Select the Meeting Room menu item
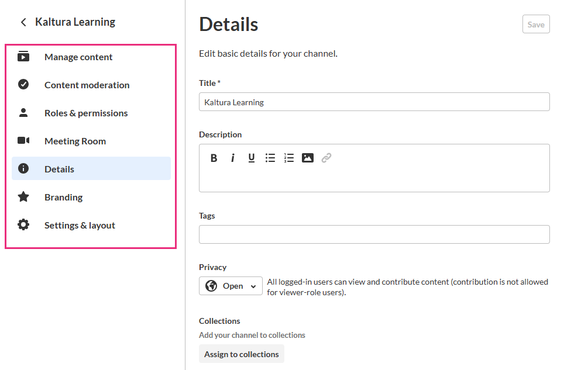The height and width of the screenshot is (370, 588). coord(91,141)
